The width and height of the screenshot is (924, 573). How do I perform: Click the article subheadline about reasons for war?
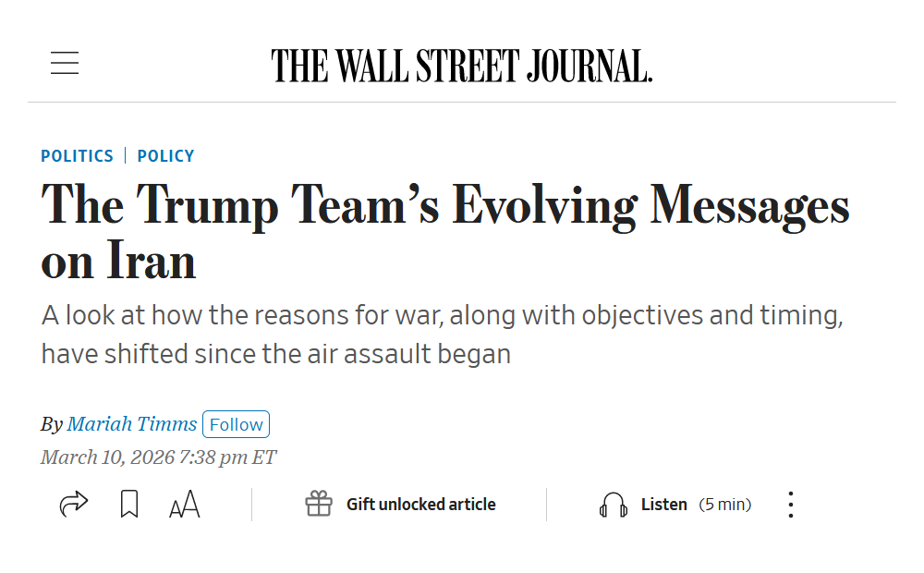pos(442,334)
